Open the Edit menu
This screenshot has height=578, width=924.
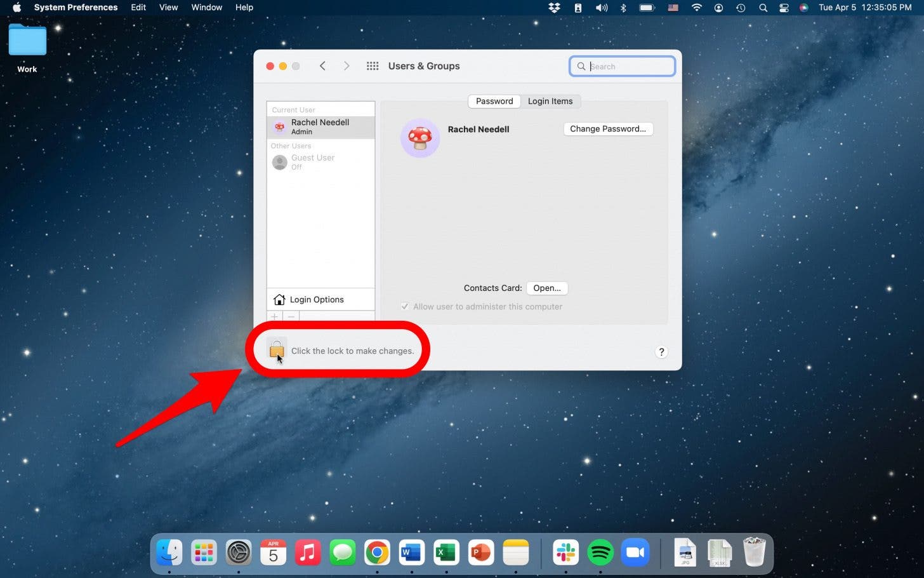coord(138,8)
